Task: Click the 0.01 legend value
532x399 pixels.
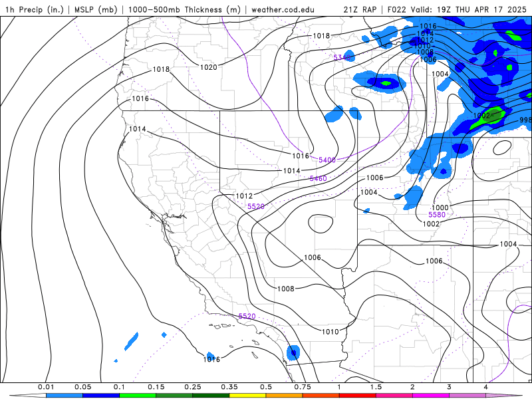Action: (46, 387)
